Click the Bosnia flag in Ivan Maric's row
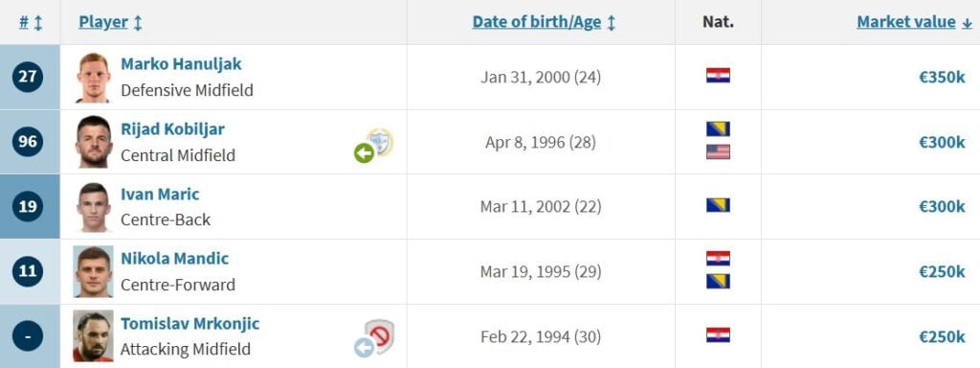Screen dimensions: 980x368 pos(718,205)
